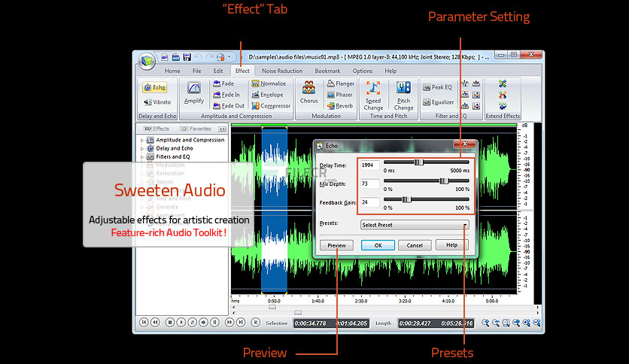Confirm the Echo dialog with OK

[378, 245]
